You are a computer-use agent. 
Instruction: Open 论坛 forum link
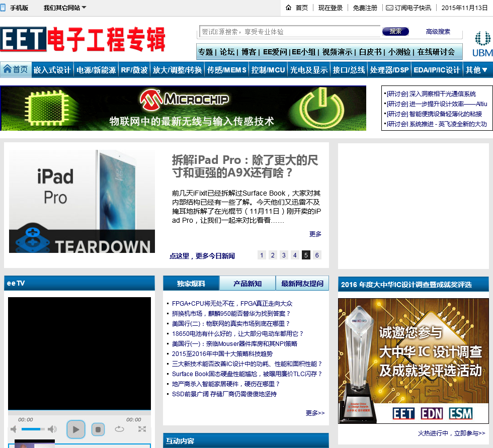point(227,52)
